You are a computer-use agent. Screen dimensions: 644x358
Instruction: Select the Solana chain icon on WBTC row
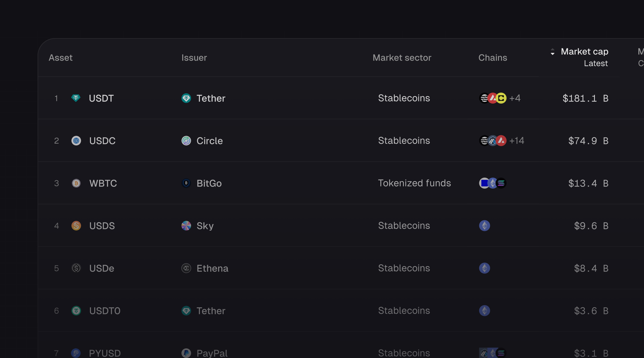501,183
